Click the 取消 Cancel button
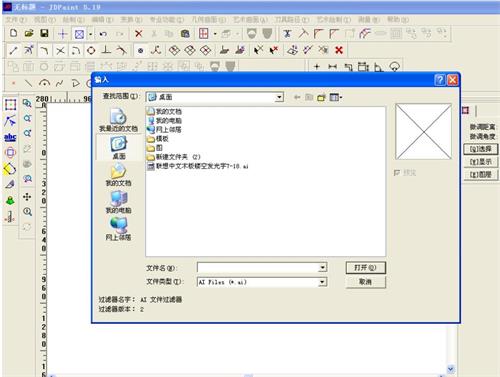This screenshot has height=377, width=500. coord(366,282)
